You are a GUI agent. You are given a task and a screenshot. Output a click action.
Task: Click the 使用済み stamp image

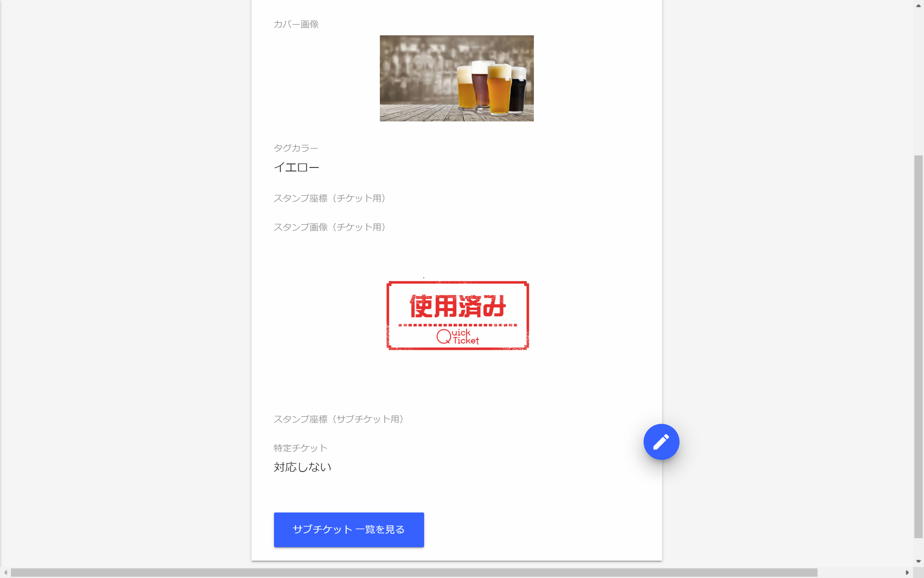click(x=458, y=315)
